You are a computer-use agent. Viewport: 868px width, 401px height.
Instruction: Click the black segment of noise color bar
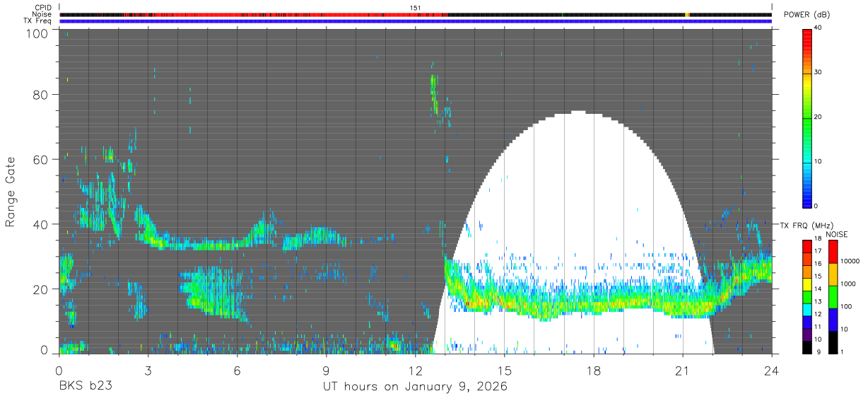pos(833,342)
